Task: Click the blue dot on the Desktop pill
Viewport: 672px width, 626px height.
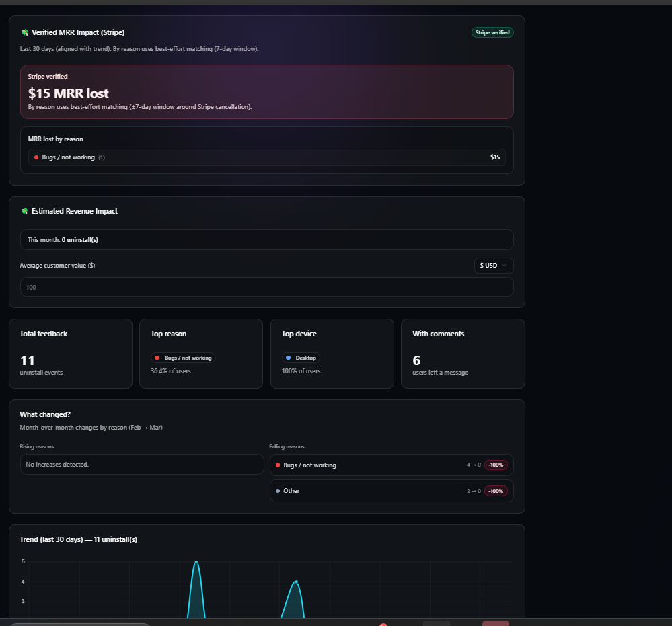Action: click(x=288, y=357)
